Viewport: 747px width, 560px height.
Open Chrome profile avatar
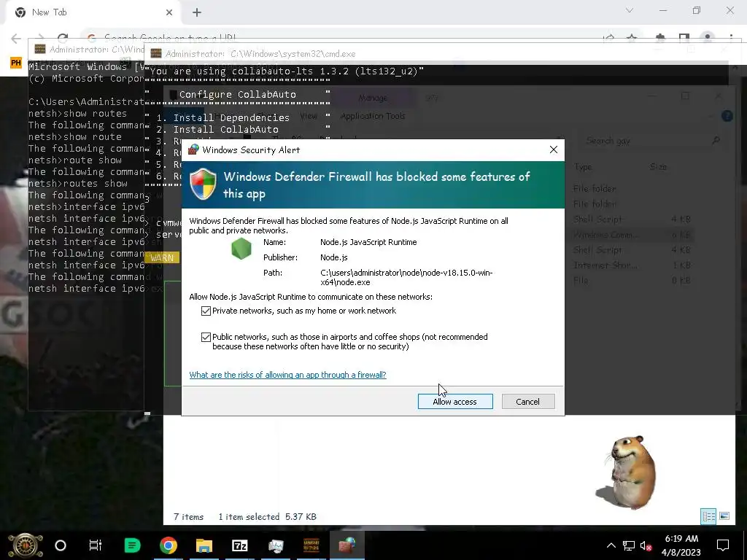[x=708, y=38]
